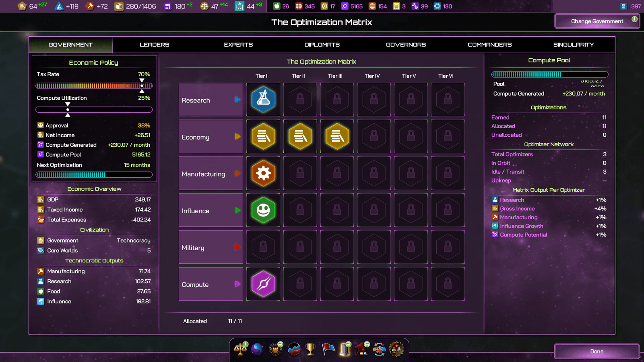Click the green alert badge on Change Government

click(634, 19)
